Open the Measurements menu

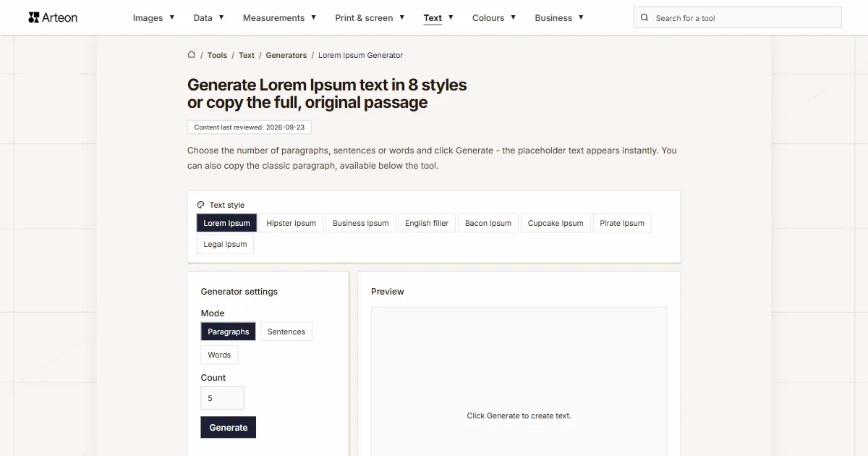pyautogui.click(x=273, y=18)
